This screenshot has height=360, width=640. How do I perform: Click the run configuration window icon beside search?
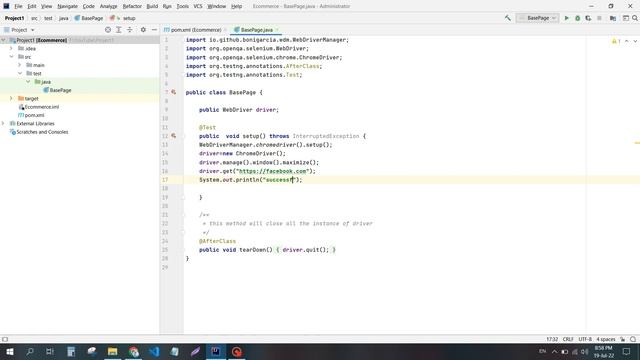625,18
